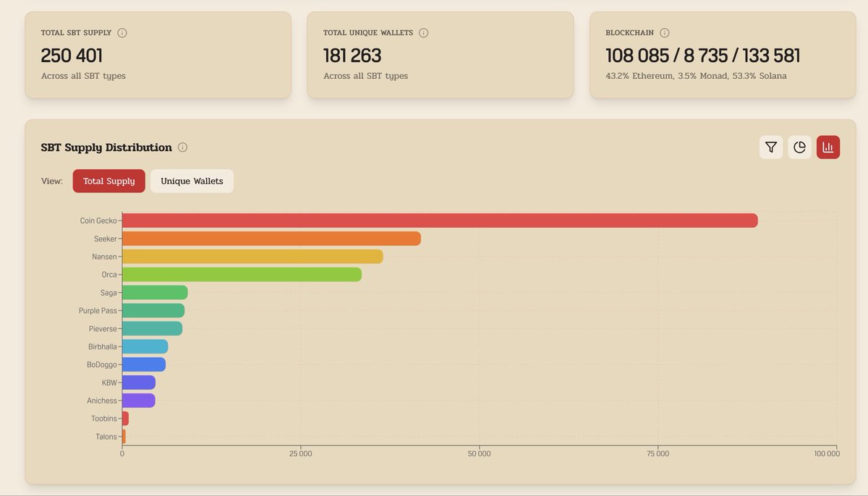The height and width of the screenshot is (496, 868).
Task: Click the 100 000 x-axis tick label
Action: click(827, 454)
